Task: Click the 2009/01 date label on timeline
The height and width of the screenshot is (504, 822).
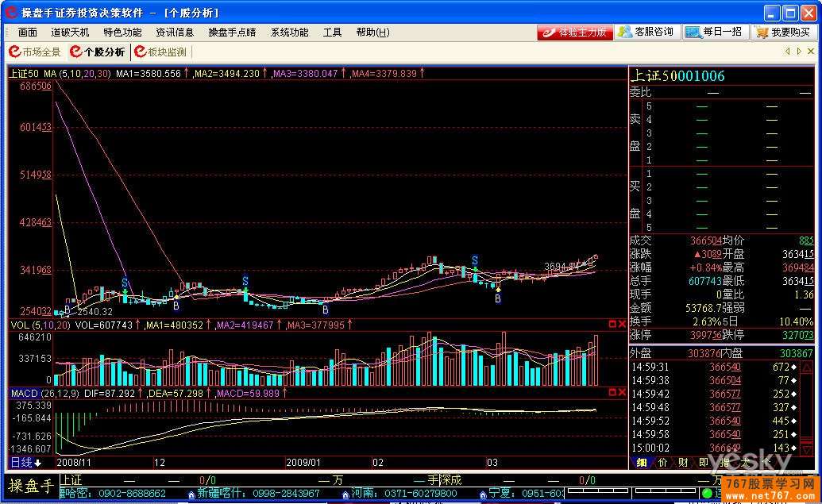Action: [x=303, y=463]
